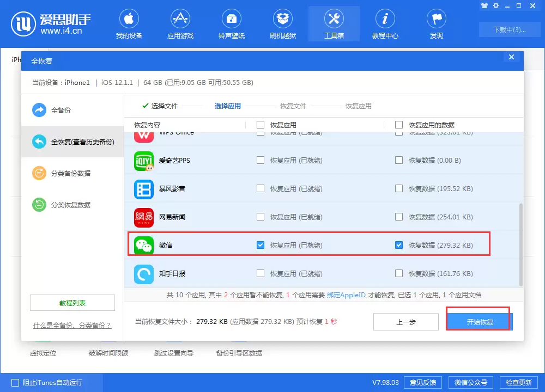Click the 绑定AppleID link

pos(346,295)
